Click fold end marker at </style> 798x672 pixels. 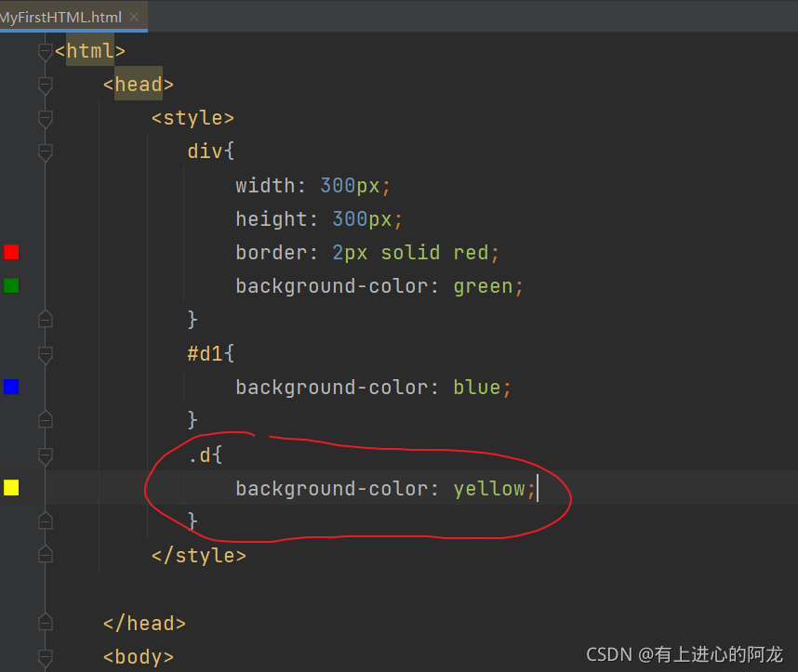(x=46, y=555)
